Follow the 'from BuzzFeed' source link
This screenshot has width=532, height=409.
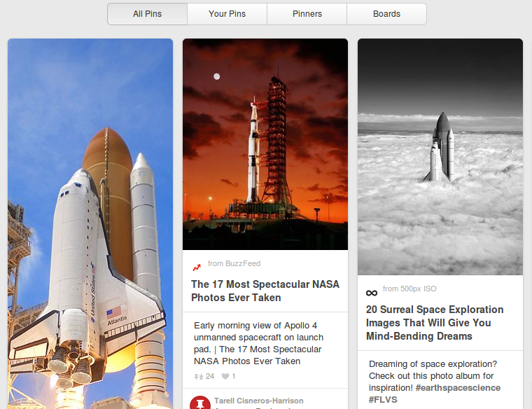coord(234,263)
